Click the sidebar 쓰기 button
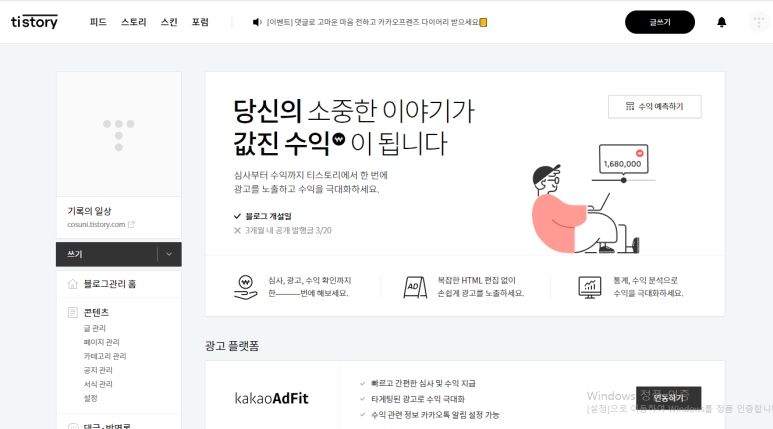This screenshot has height=429, width=773. pyautogui.click(x=107, y=254)
